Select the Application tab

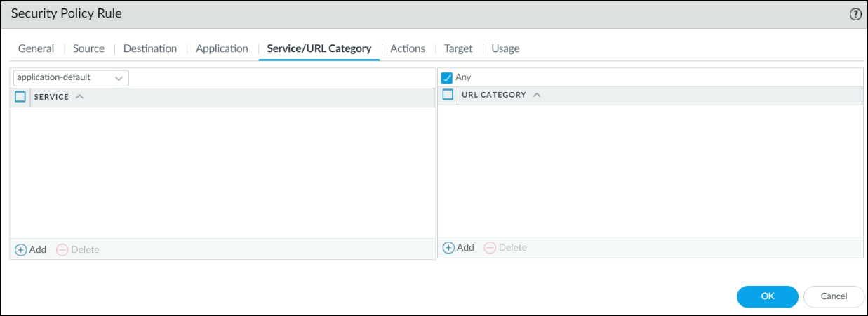(222, 48)
